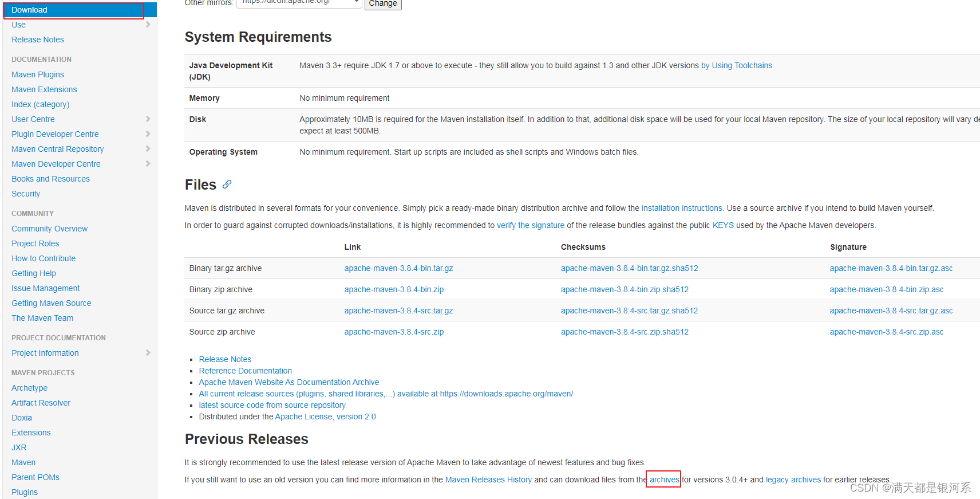Open the legacy archives link
The image size is (980, 499).
[793, 480]
